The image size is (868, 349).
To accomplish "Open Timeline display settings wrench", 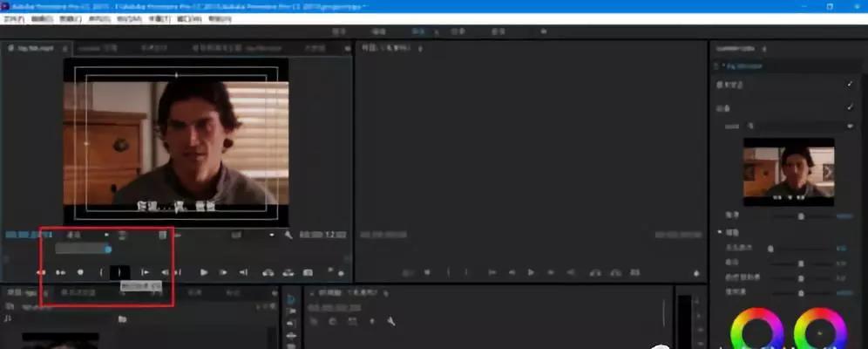I will click(390, 321).
